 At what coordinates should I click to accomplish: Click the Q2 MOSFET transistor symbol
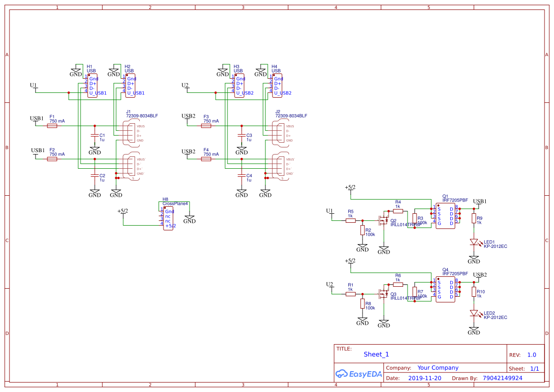pos(383,220)
